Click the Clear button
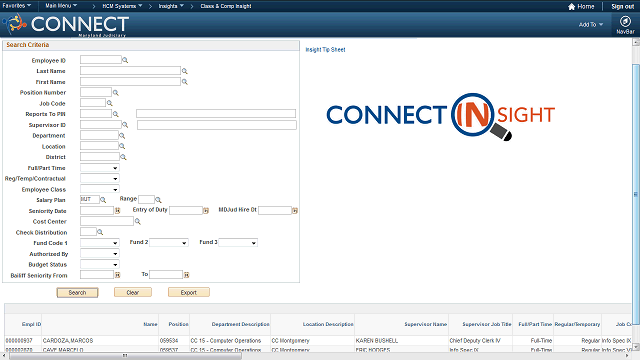Image resolution: width=640 pixels, height=360 pixels. (x=133, y=293)
